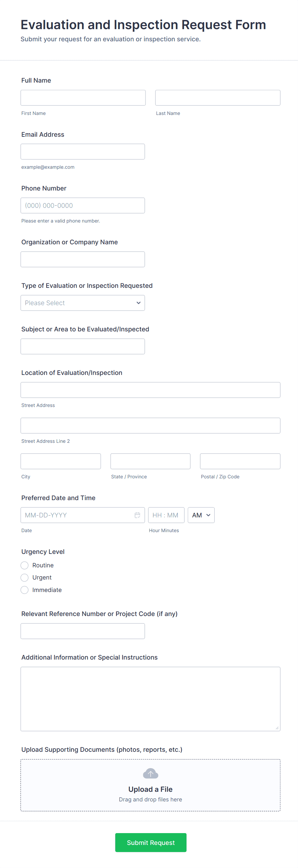Click the Submit Request button
The height and width of the screenshot is (868, 298).
[151, 842]
